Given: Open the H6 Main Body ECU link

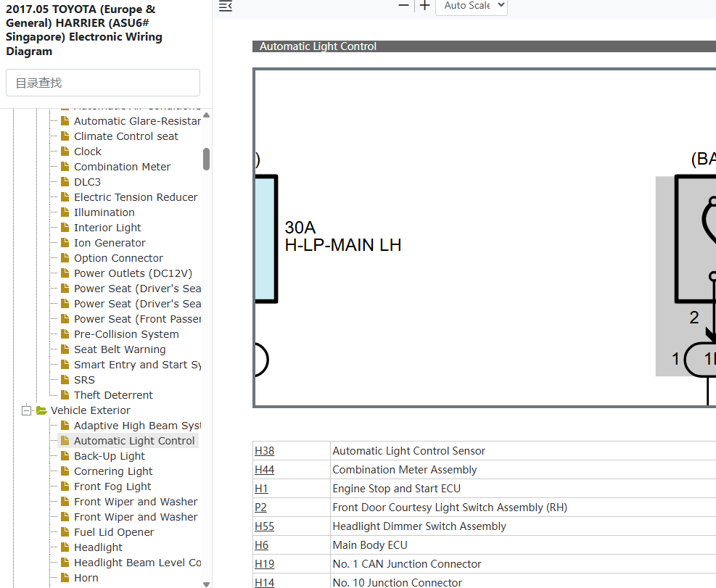Looking at the screenshot, I should pyautogui.click(x=261, y=545).
